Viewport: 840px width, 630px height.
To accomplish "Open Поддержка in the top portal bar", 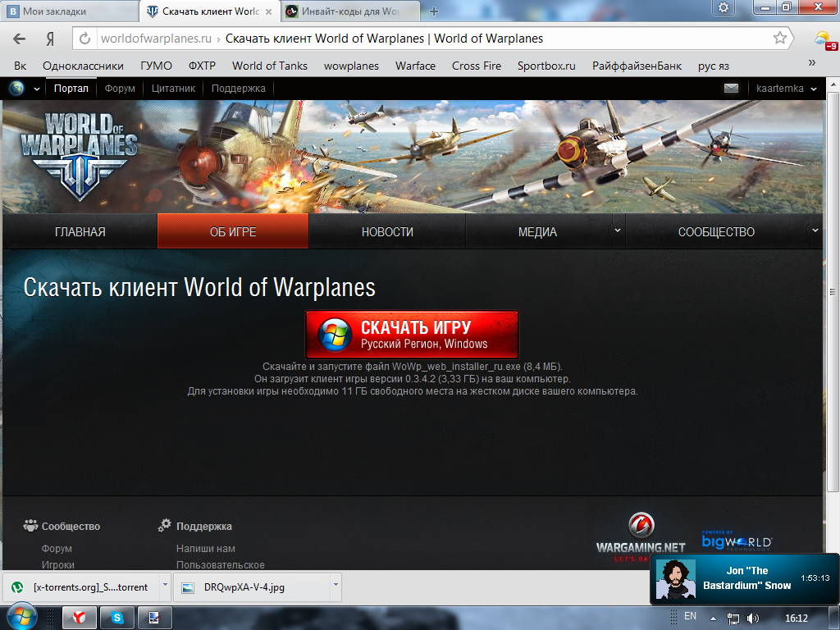I will click(239, 89).
